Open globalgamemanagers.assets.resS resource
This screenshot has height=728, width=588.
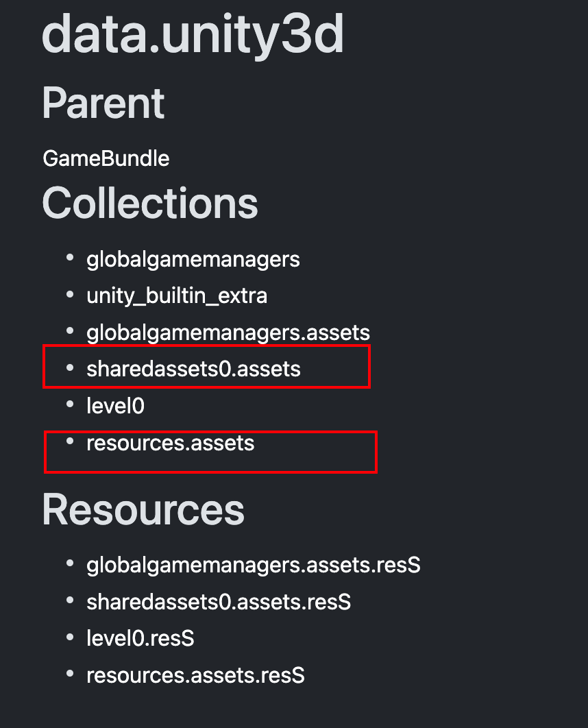coord(254,565)
